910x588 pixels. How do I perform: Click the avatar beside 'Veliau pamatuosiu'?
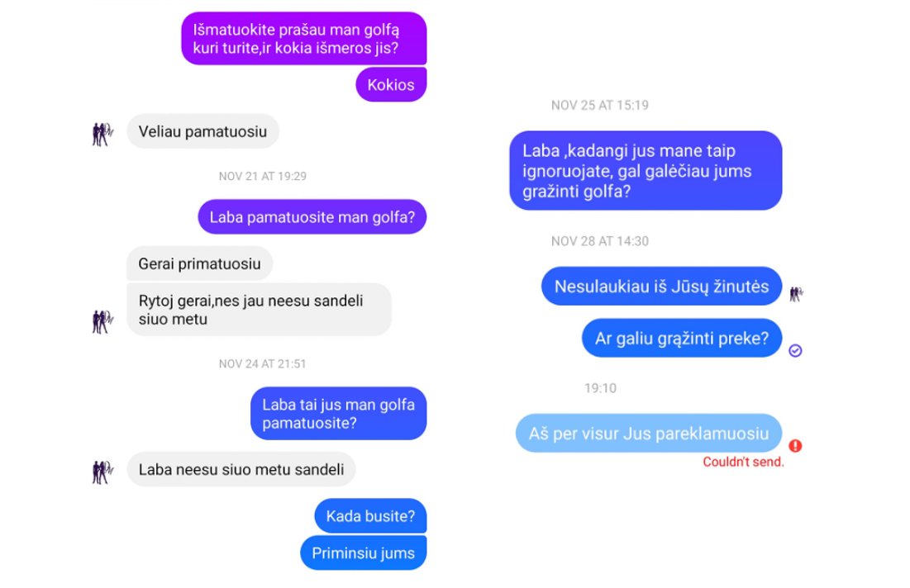click(102, 134)
